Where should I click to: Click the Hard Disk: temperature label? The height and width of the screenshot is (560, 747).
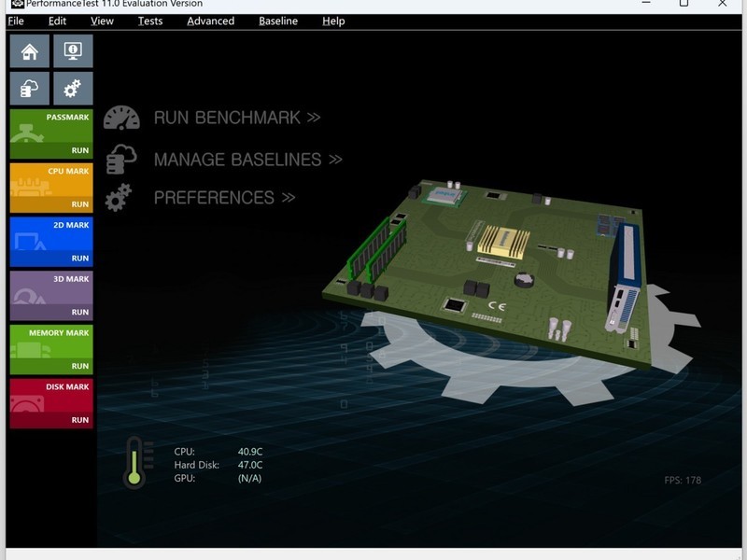(196, 465)
